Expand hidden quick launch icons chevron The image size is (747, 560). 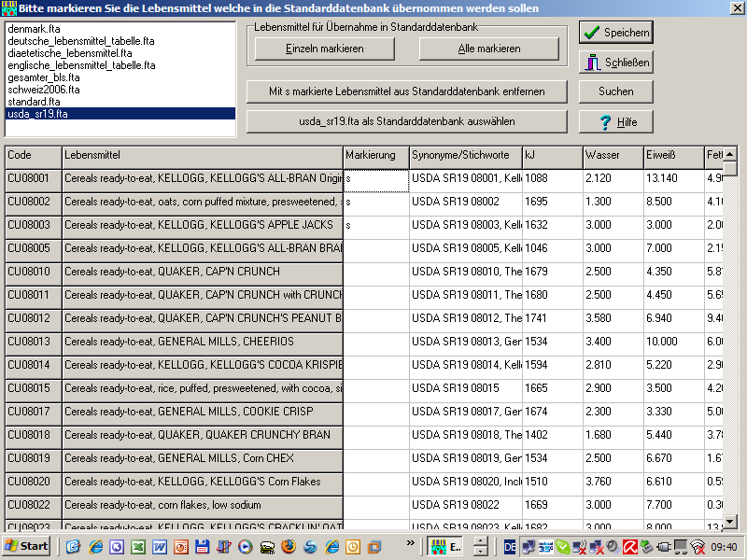point(409,543)
